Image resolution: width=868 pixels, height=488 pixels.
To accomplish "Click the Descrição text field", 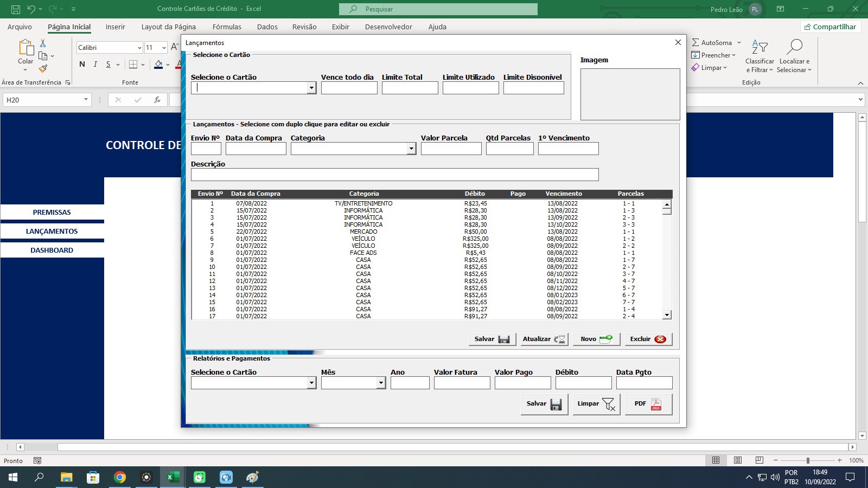I will [394, 175].
